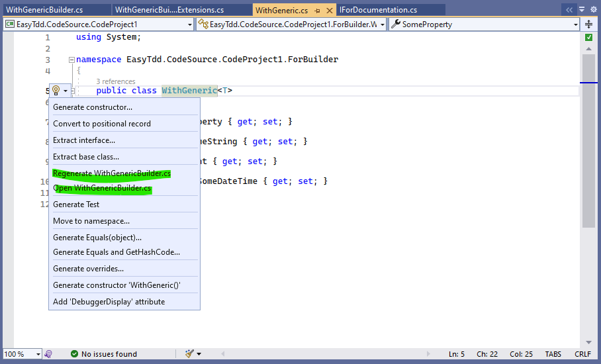Choose Open WithGenericBuilder.cs

tap(124, 188)
